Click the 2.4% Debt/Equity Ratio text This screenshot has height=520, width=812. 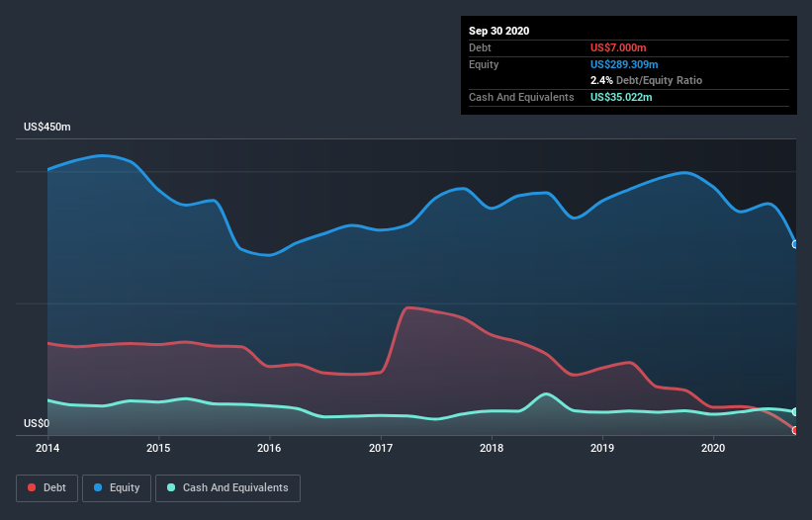[x=646, y=81]
